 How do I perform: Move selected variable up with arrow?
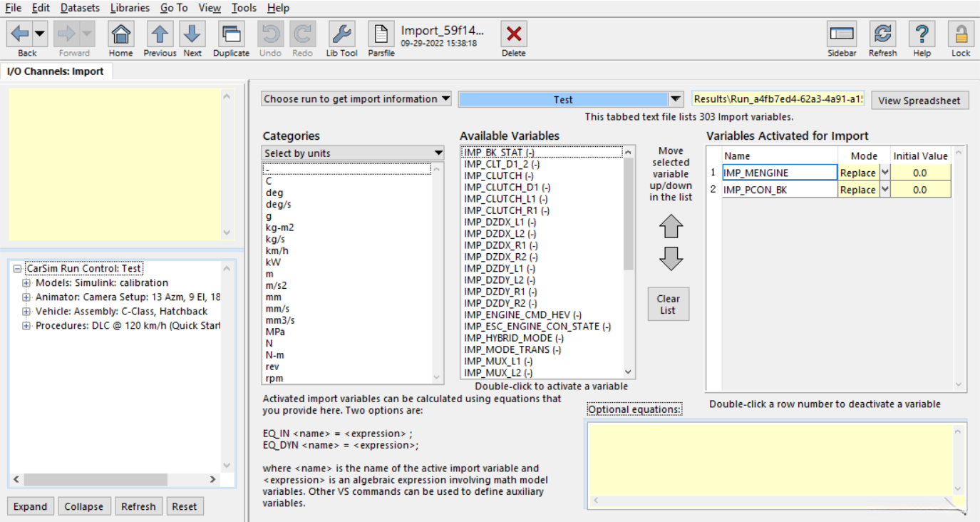tap(671, 227)
